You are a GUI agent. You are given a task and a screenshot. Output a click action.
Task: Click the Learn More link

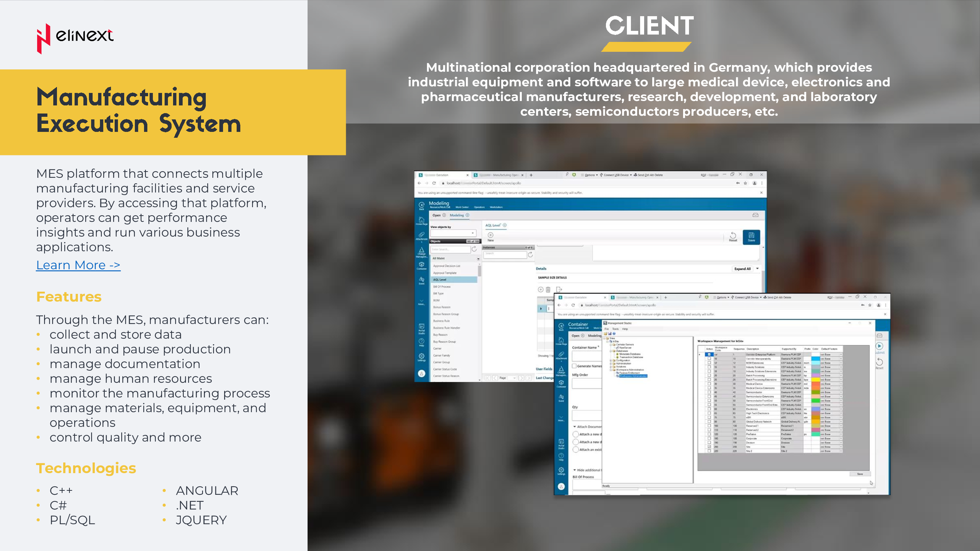[78, 265]
